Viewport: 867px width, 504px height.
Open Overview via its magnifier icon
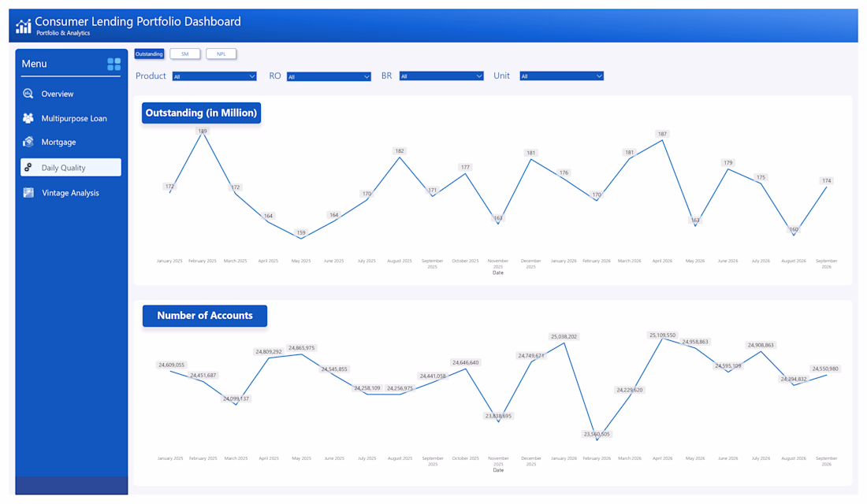click(28, 94)
